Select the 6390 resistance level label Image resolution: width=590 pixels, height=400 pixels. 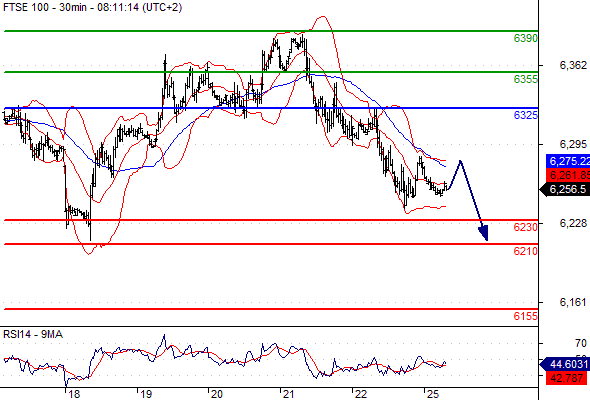click(526, 38)
